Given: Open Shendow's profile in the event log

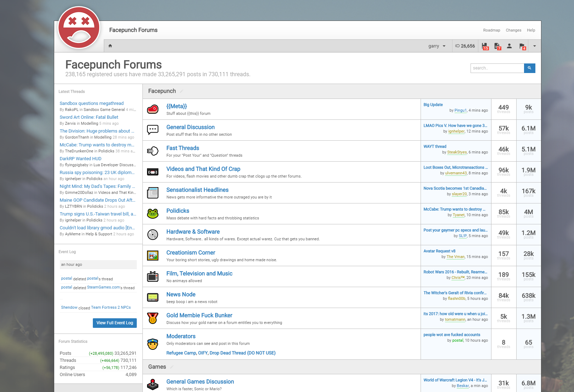Looking at the screenshot, I should tap(69, 308).
